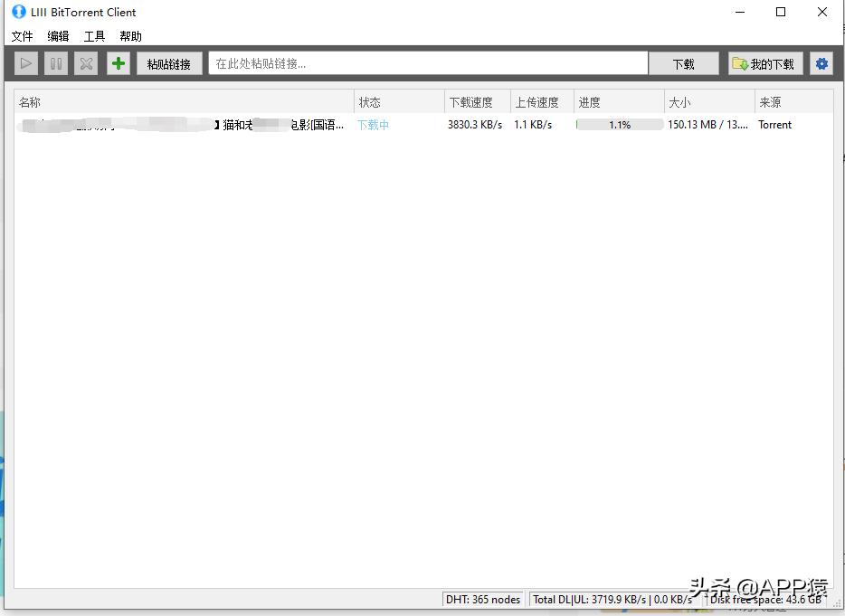845x616 pixels.
Task: Click the DHT nodes status indicator
Action: (482, 599)
